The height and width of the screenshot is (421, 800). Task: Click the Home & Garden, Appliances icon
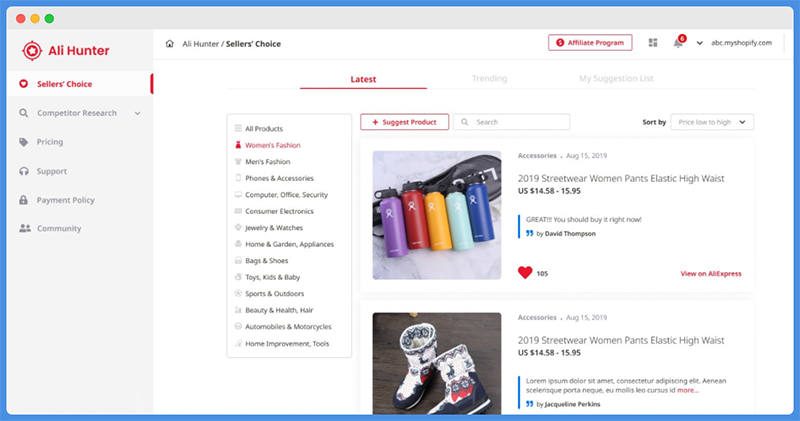[x=238, y=244]
